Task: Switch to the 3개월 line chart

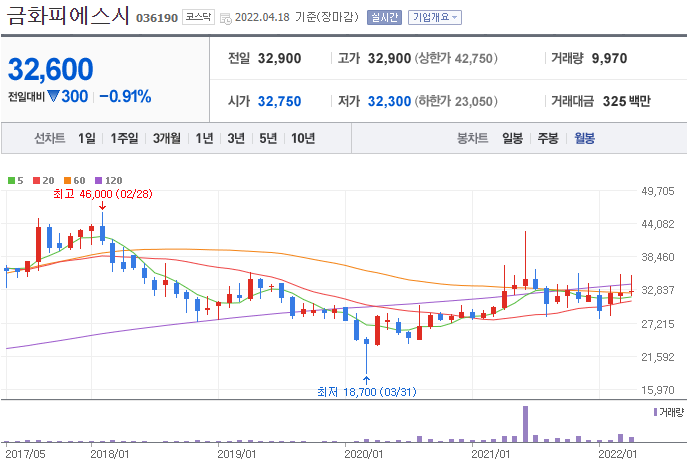Action: (x=167, y=138)
